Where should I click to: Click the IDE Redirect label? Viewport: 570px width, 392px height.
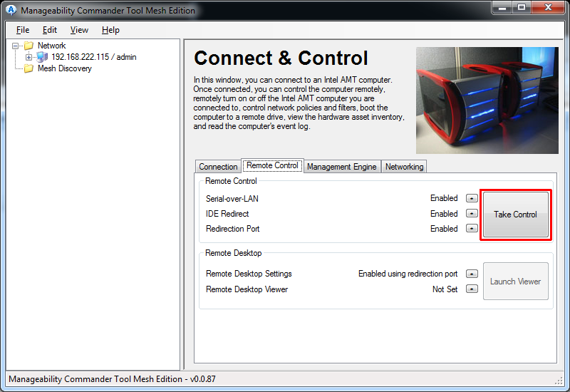(227, 214)
